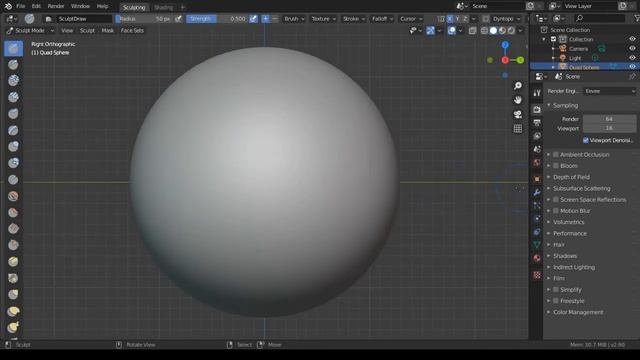Viewport: 640px width, 360px height.
Task: Open the Stroke settings dropdown
Action: (x=353, y=19)
